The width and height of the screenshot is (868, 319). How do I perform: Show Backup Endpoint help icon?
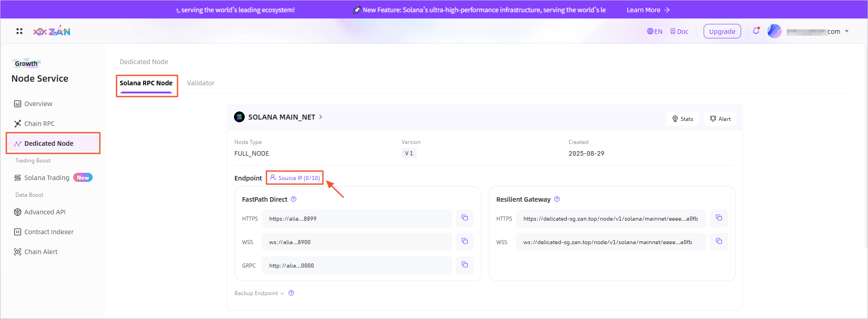point(291,293)
